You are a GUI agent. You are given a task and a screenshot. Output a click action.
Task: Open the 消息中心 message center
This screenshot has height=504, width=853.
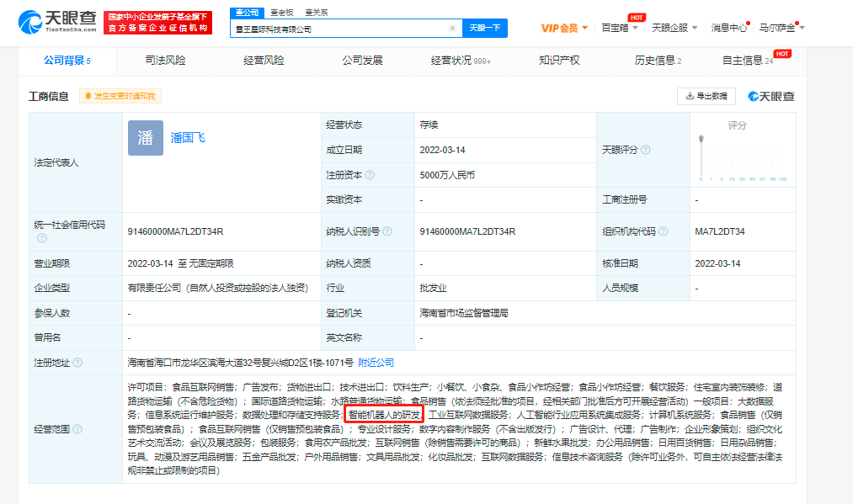tap(729, 28)
